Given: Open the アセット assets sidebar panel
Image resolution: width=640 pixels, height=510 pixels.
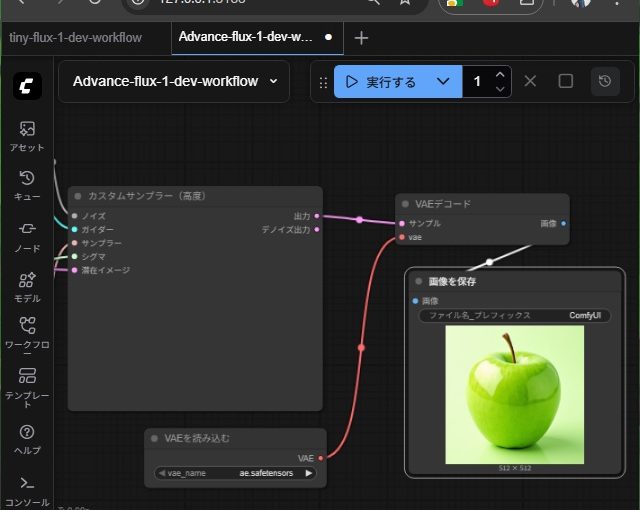Looking at the screenshot, I should point(27,137).
